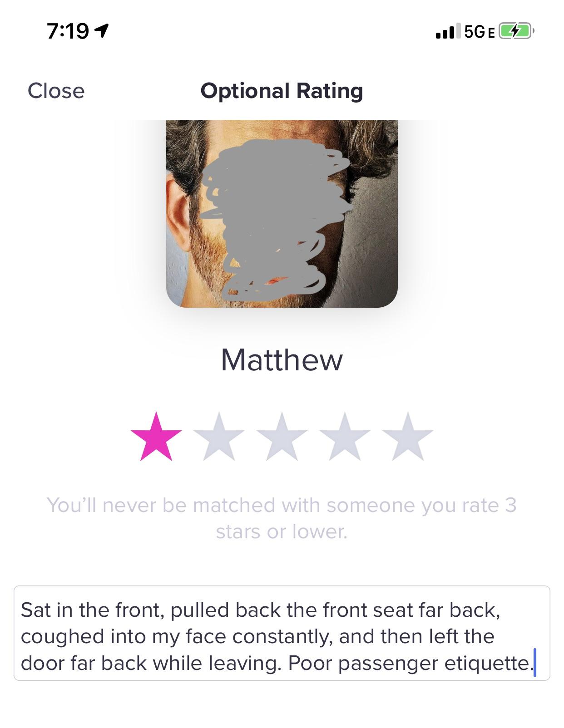Screen dimensions: 564x728
Task: Tap the never-be-matched notice text
Action: [282, 518]
